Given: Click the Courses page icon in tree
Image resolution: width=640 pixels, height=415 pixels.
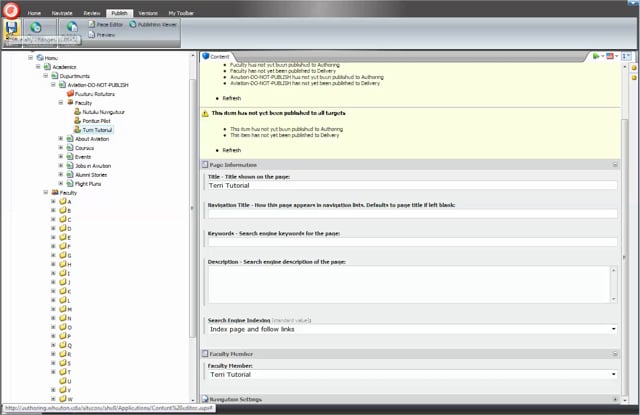Looking at the screenshot, I should (70, 148).
